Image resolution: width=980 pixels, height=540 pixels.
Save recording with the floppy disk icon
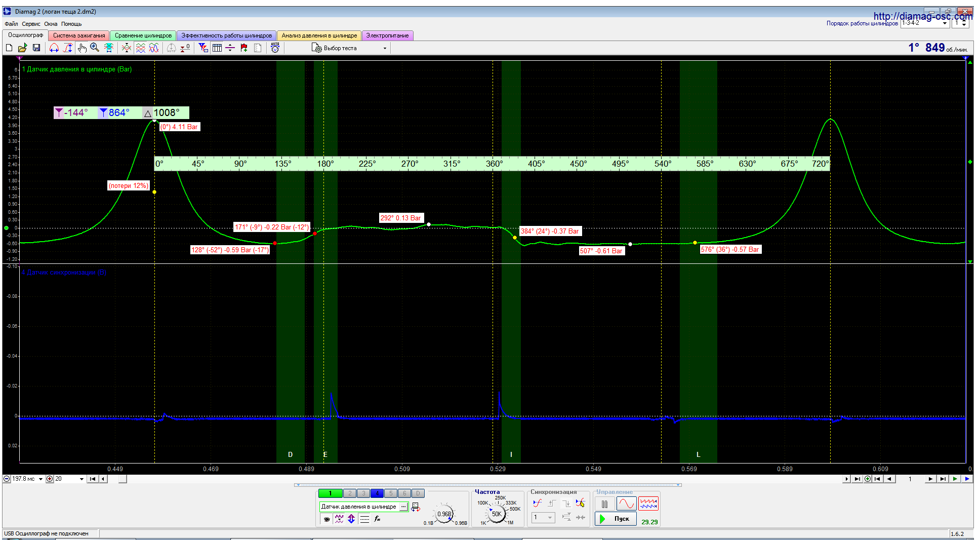pyautogui.click(x=36, y=48)
